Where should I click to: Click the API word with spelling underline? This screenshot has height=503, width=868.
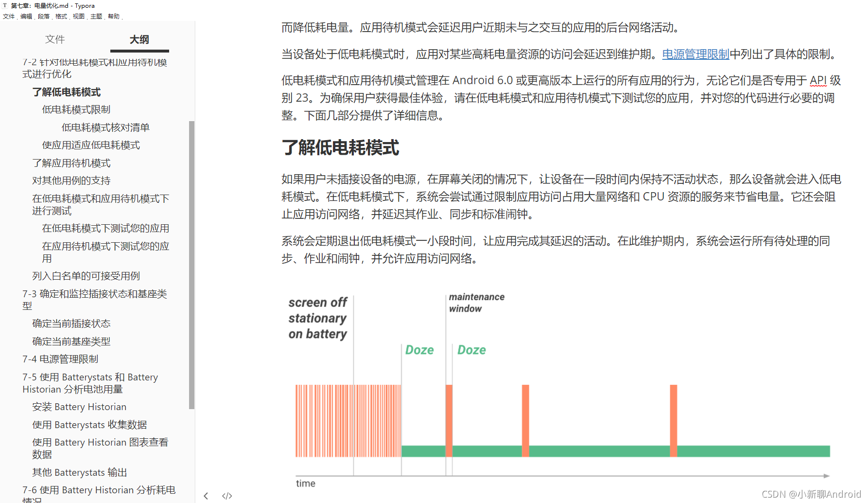point(818,80)
